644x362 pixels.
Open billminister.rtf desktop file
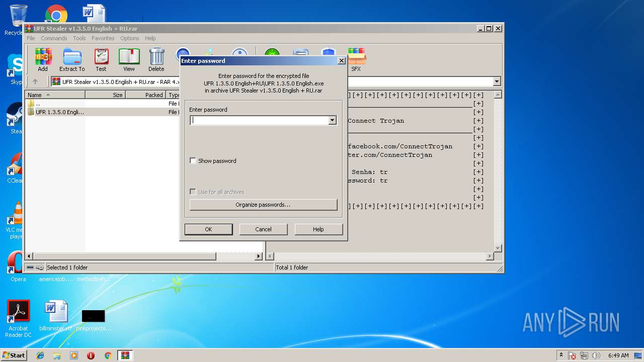coord(55,316)
